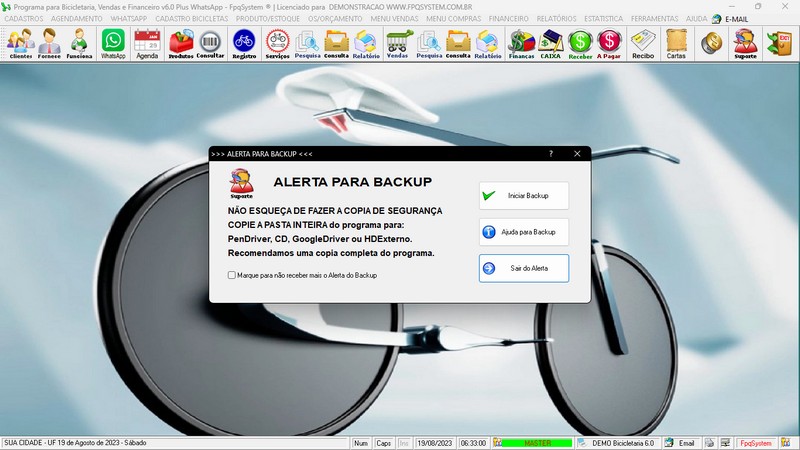
Task: Click the printer icon in status bar
Action: coord(710,443)
